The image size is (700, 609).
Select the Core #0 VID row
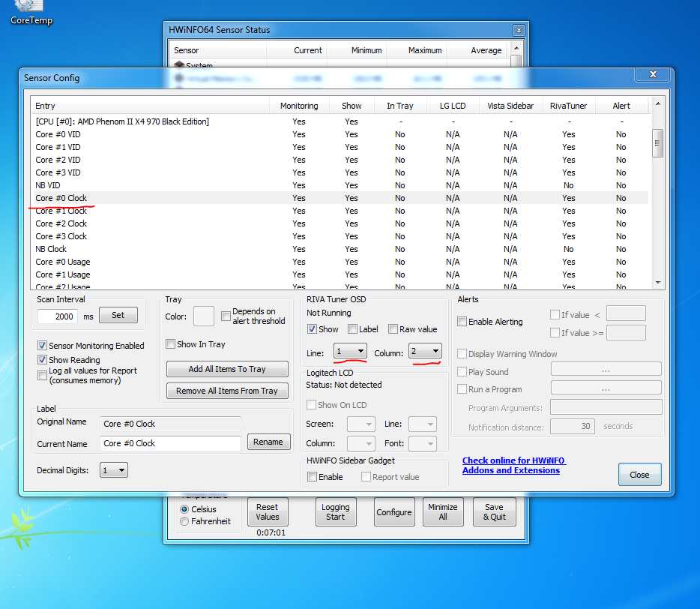pyautogui.click(x=342, y=134)
